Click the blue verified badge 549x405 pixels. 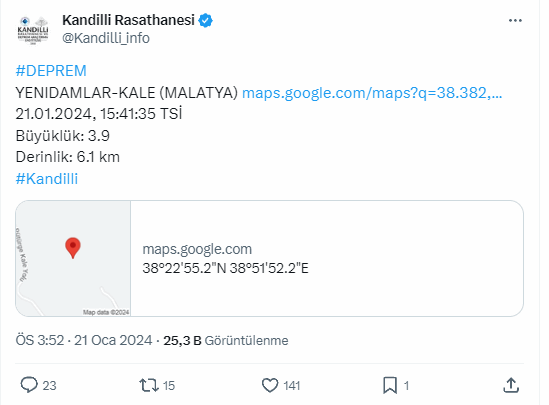click(206, 21)
